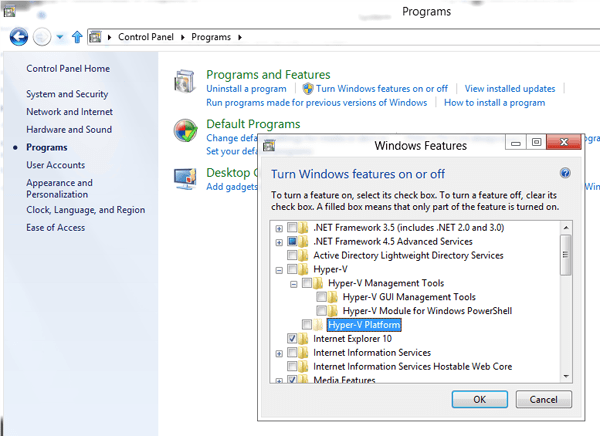Open Clock, Language, and Region category
Viewport: 600px width, 436px height.
pos(86,210)
